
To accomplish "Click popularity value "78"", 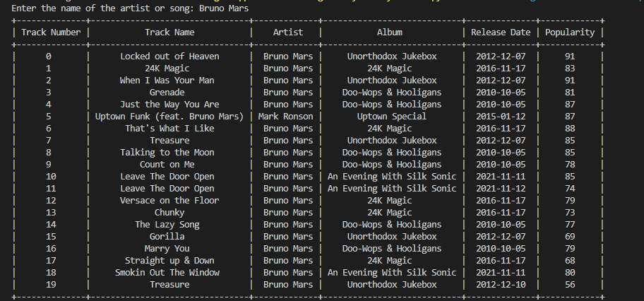I will click(x=570, y=165).
